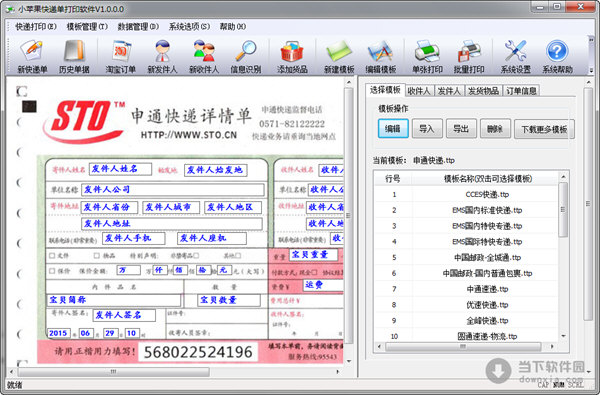Click the 下载更多模板 button
The width and height of the screenshot is (600, 395).
tap(544, 129)
